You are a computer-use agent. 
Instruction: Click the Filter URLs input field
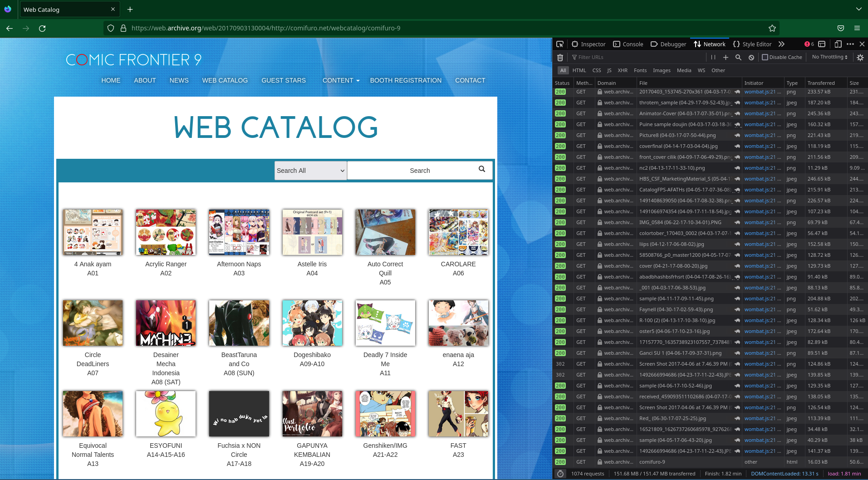click(635, 57)
